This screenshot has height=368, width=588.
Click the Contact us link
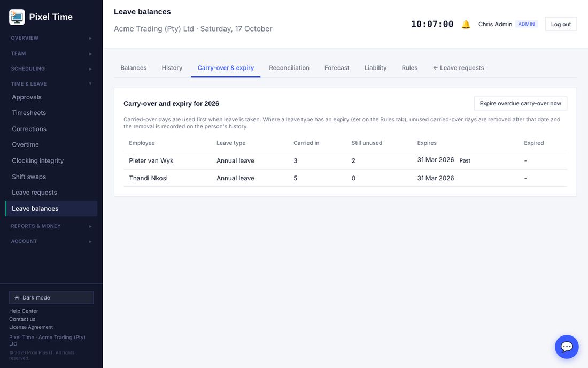[x=22, y=319]
